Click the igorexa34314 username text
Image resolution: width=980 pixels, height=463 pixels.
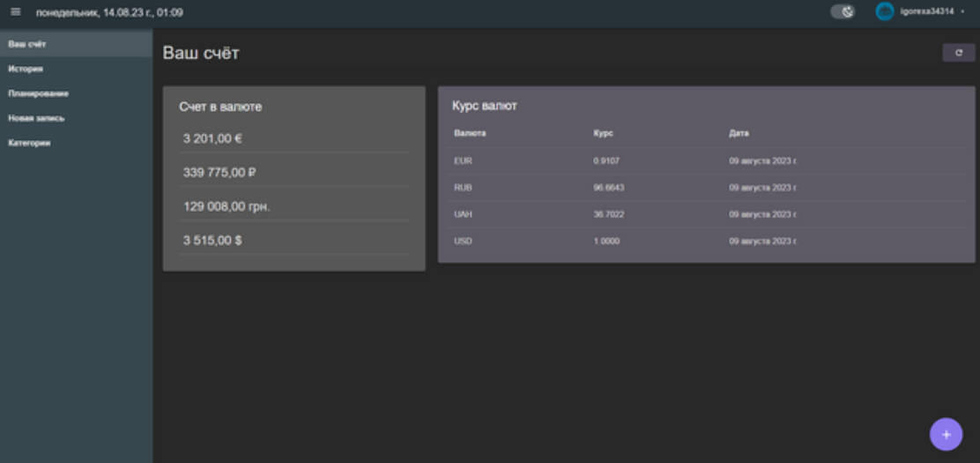[927, 11]
